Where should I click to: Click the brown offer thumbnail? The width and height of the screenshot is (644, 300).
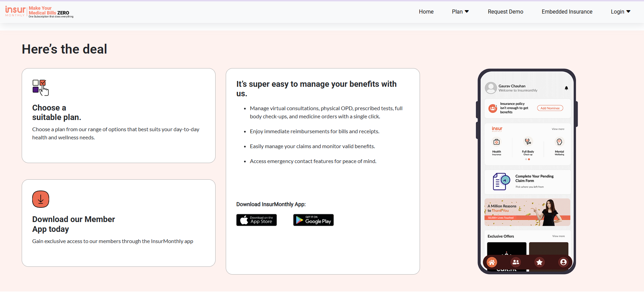click(548, 248)
